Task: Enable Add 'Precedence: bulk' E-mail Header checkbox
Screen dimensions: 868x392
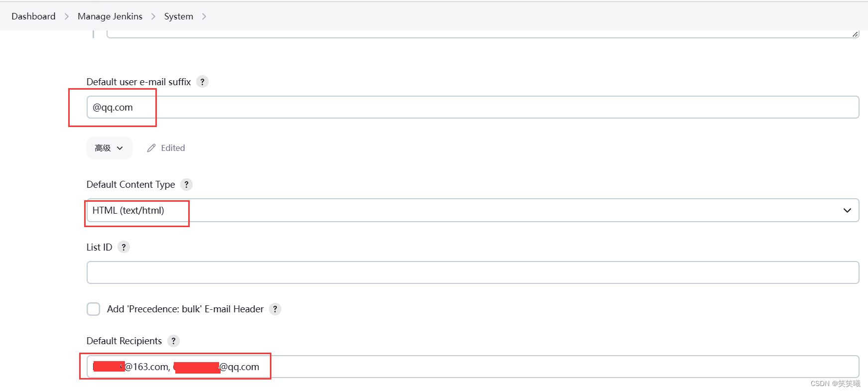Action: 93,309
